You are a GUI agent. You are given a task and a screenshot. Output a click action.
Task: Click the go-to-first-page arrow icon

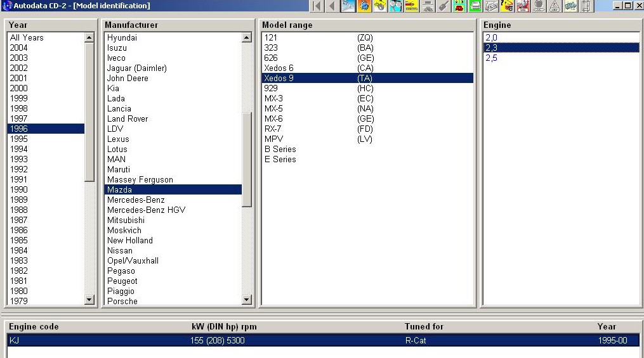[317, 6]
